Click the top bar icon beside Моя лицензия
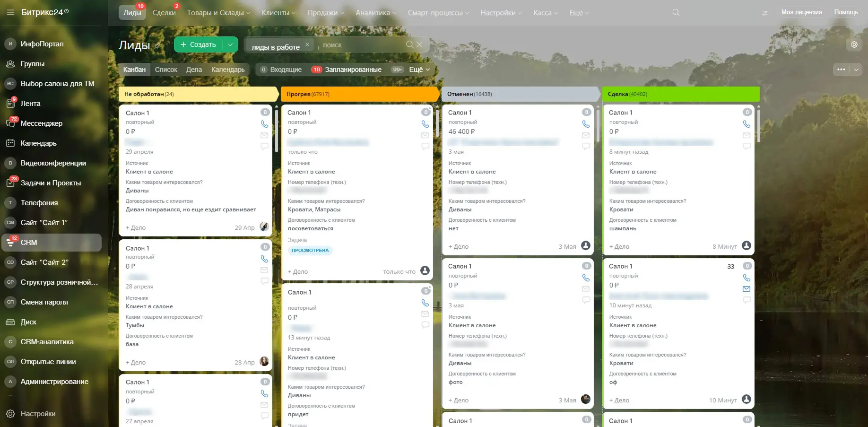 (765, 13)
